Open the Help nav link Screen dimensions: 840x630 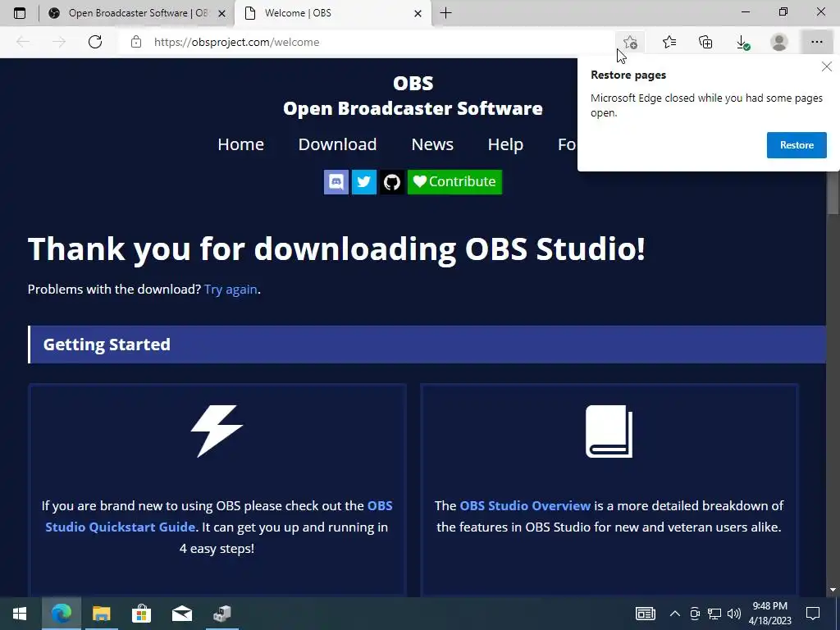pos(505,144)
